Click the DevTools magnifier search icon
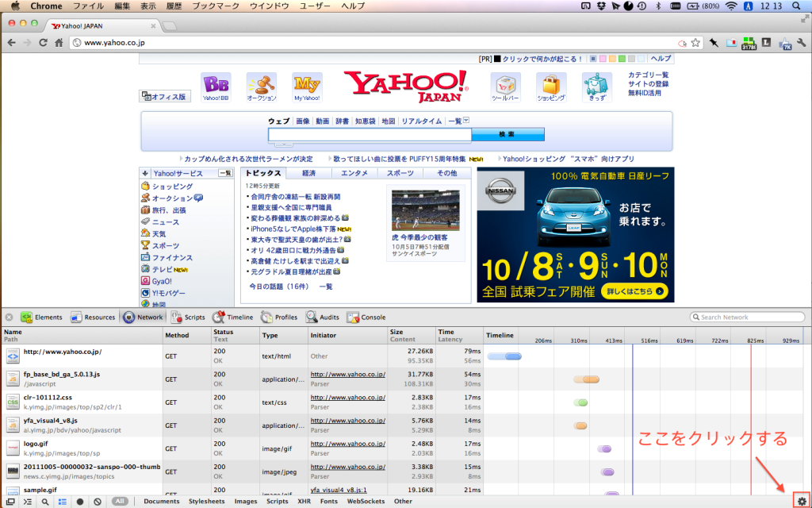The height and width of the screenshot is (508, 812). (45, 502)
